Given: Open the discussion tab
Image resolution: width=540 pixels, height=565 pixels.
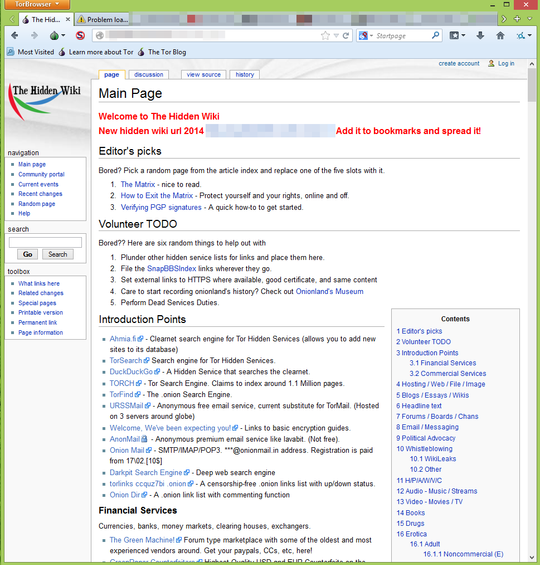Looking at the screenshot, I should 148,75.
